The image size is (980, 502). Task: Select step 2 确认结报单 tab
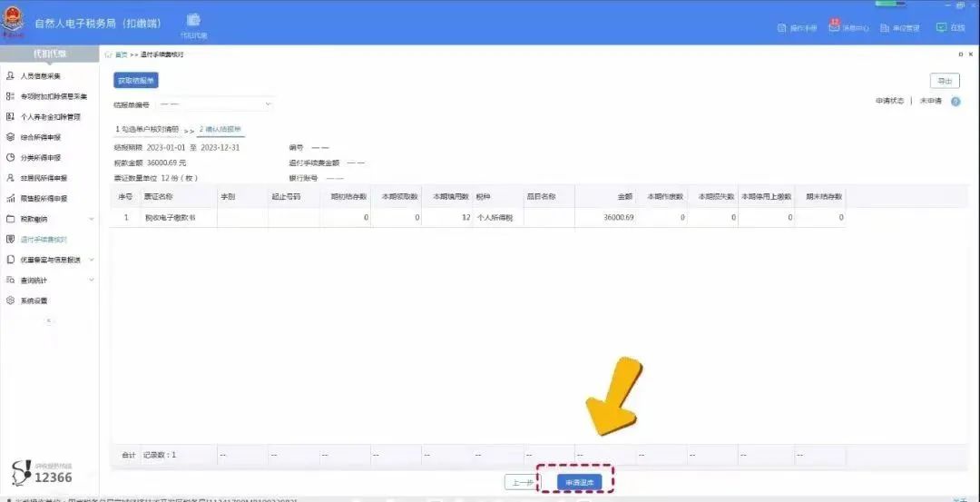(220, 129)
